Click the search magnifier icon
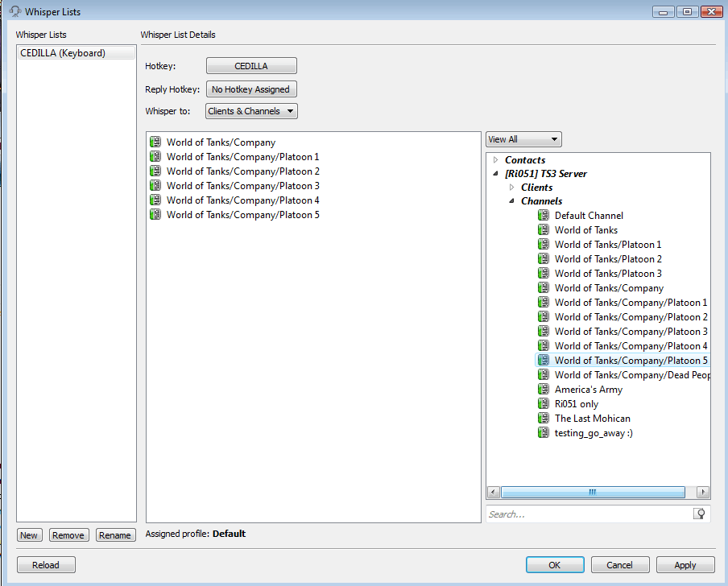The image size is (728, 586). coord(701,514)
